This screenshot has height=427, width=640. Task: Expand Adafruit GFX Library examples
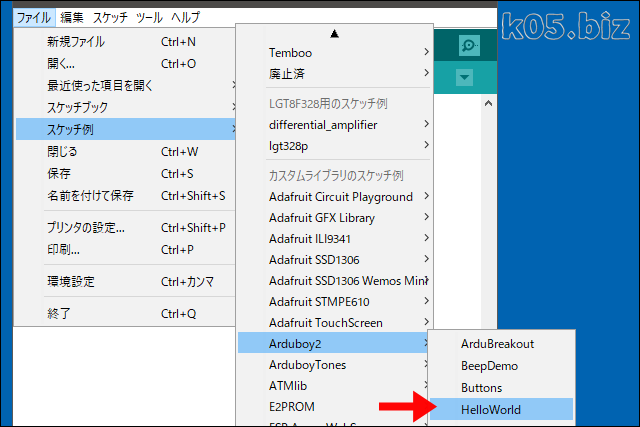(335, 218)
